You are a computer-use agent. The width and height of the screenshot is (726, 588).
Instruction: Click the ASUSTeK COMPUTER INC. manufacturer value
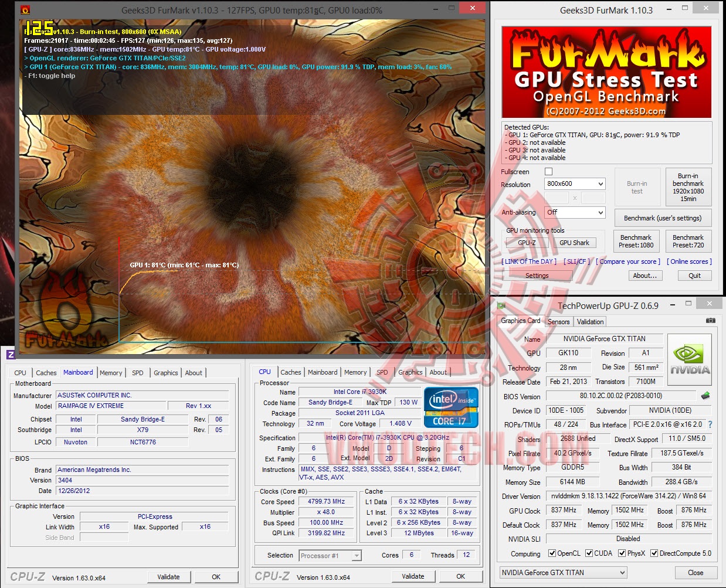[143, 395]
